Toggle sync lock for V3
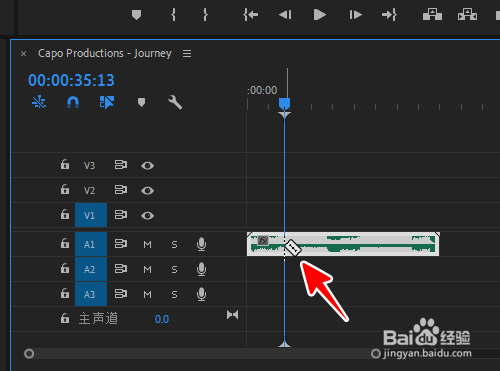 coord(121,165)
